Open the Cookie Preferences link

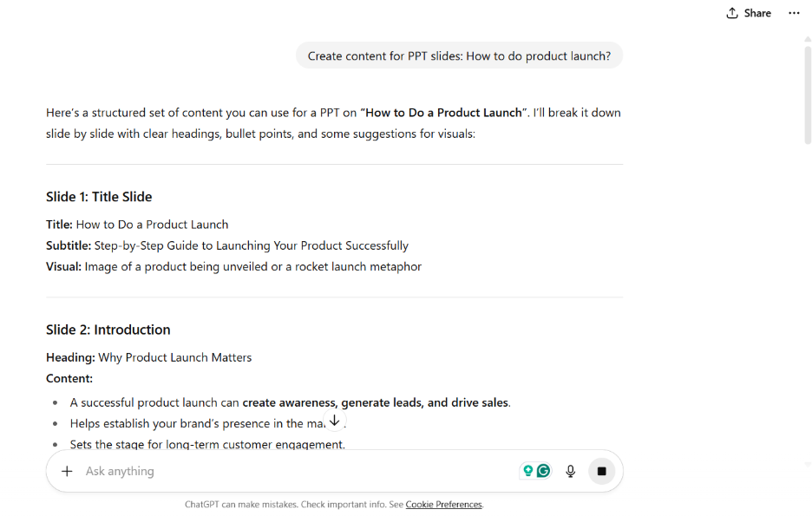coord(444,504)
